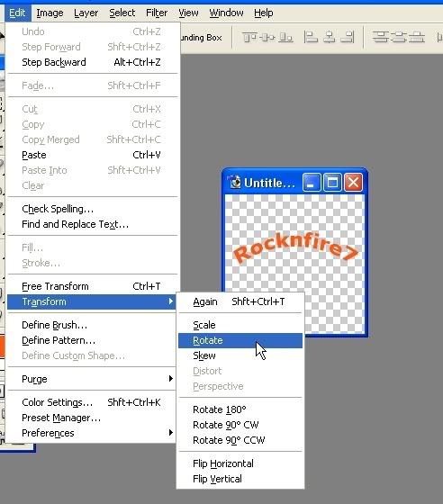Screen dimensions: 443x504
Task: Click the Distribute Bottom Edges icon
Action: pyautogui.click(x=417, y=37)
